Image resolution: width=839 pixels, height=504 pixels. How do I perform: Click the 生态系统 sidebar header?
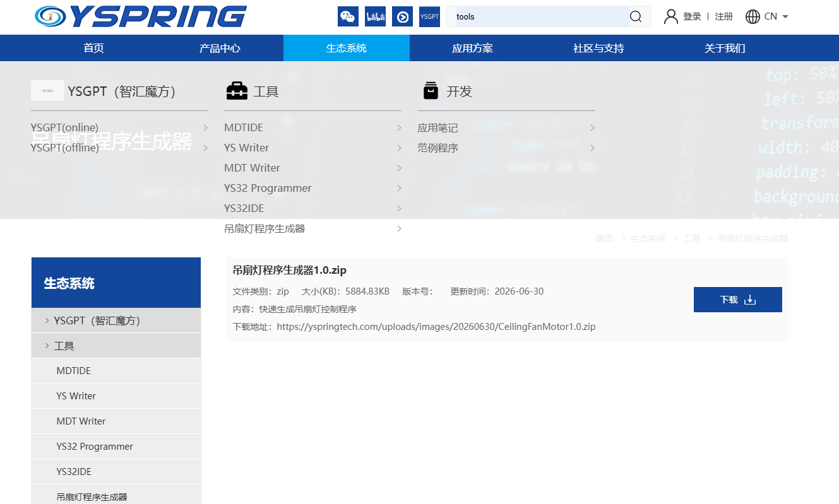click(116, 283)
